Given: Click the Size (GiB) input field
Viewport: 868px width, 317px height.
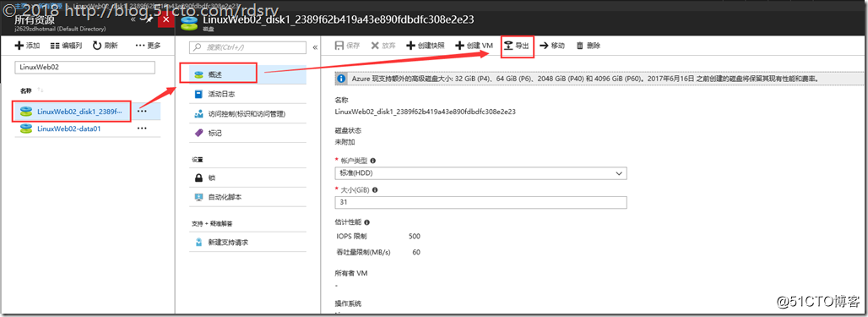Looking at the screenshot, I should coord(480,202).
